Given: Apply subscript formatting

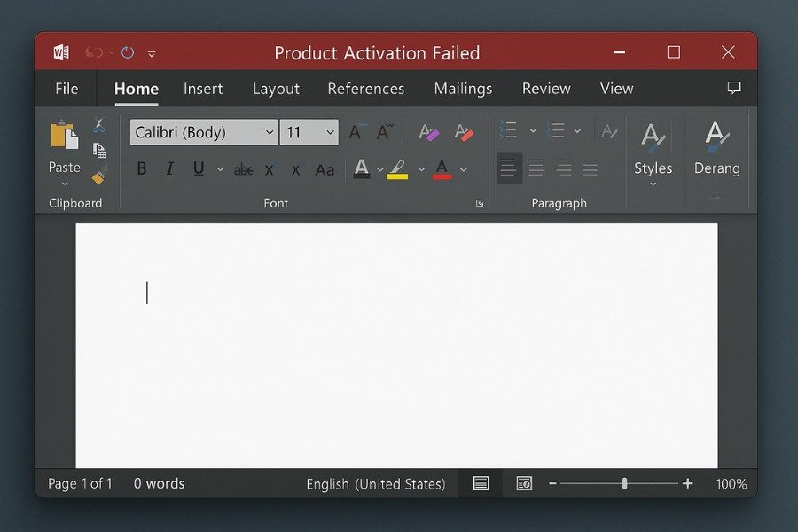Looking at the screenshot, I should (270, 168).
